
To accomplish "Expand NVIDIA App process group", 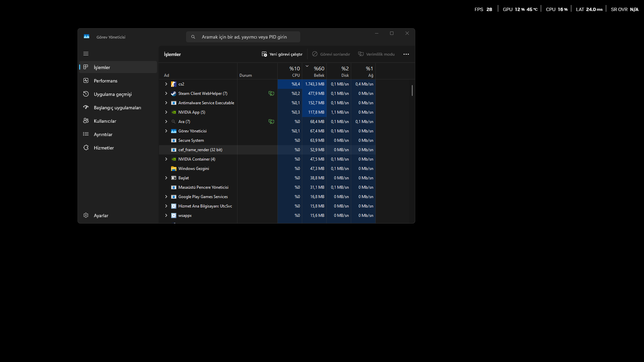I will click(x=166, y=112).
